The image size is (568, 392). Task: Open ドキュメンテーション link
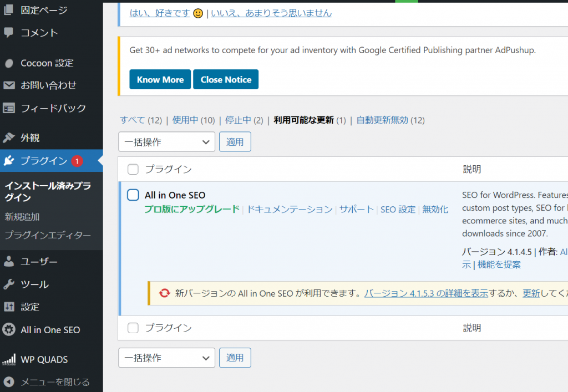(x=290, y=209)
